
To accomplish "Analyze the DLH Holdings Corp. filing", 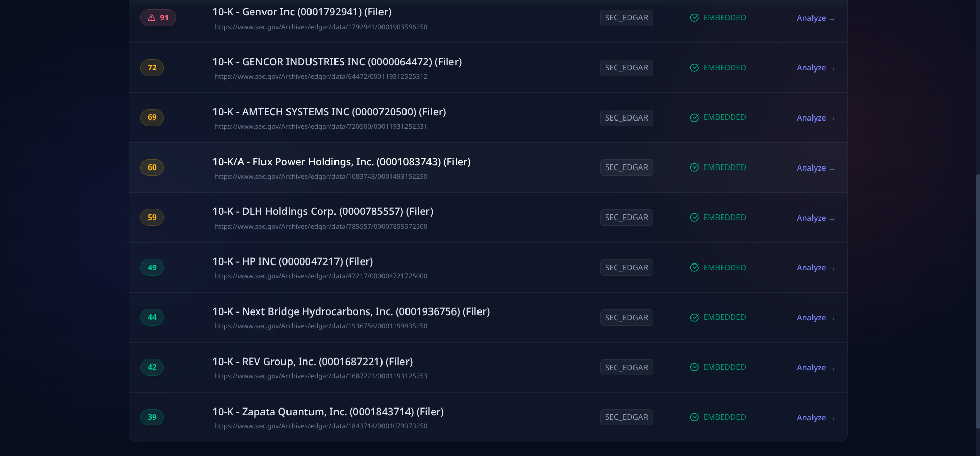I will (816, 218).
